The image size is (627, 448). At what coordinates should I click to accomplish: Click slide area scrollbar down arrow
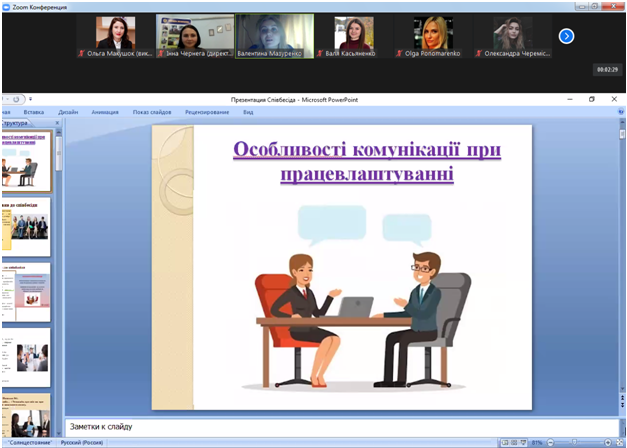pos(622,388)
